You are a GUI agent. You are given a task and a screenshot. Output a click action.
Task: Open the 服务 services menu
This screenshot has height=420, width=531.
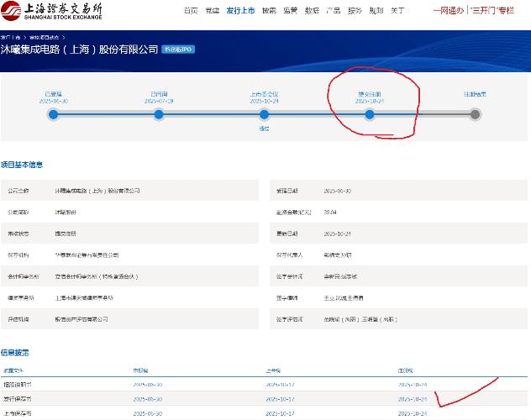point(355,10)
